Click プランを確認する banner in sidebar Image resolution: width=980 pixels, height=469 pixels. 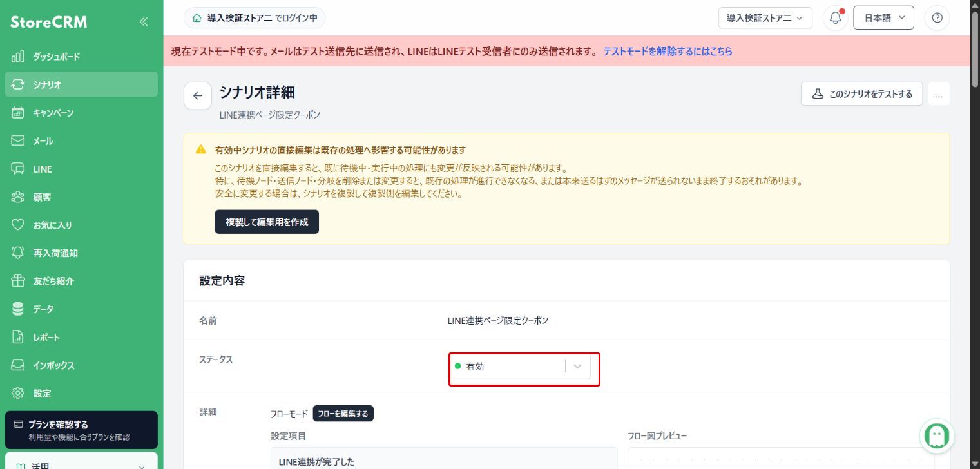point(81,430)
